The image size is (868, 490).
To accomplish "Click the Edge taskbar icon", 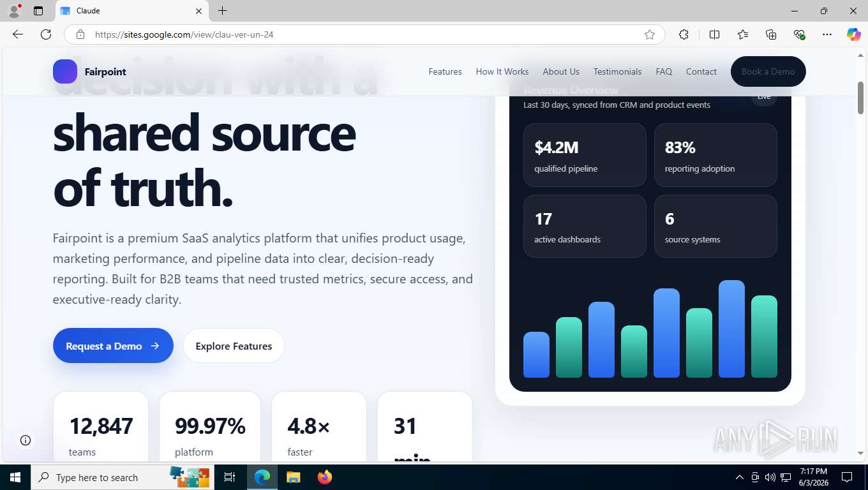I will (262, 477).
